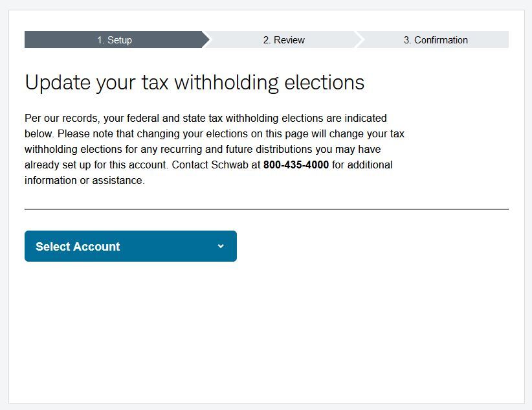
Task: Go to the 1. Setup step
Action: (x=114, y=40)
